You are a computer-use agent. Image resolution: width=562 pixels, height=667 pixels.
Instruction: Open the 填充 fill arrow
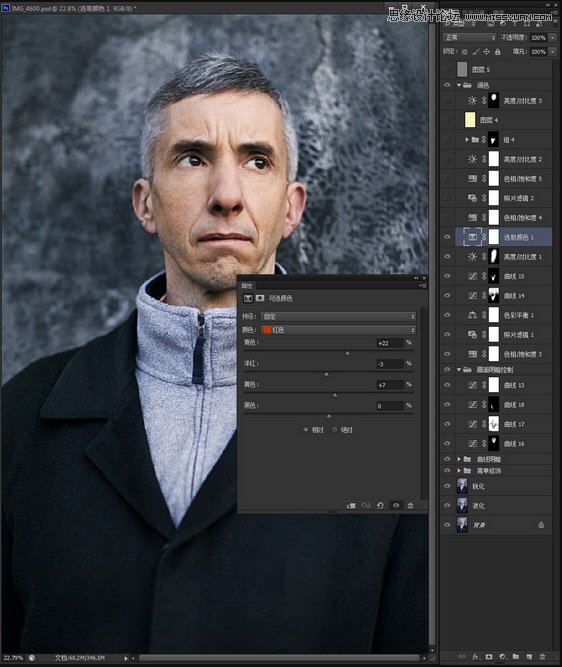(x=552, y=51)
